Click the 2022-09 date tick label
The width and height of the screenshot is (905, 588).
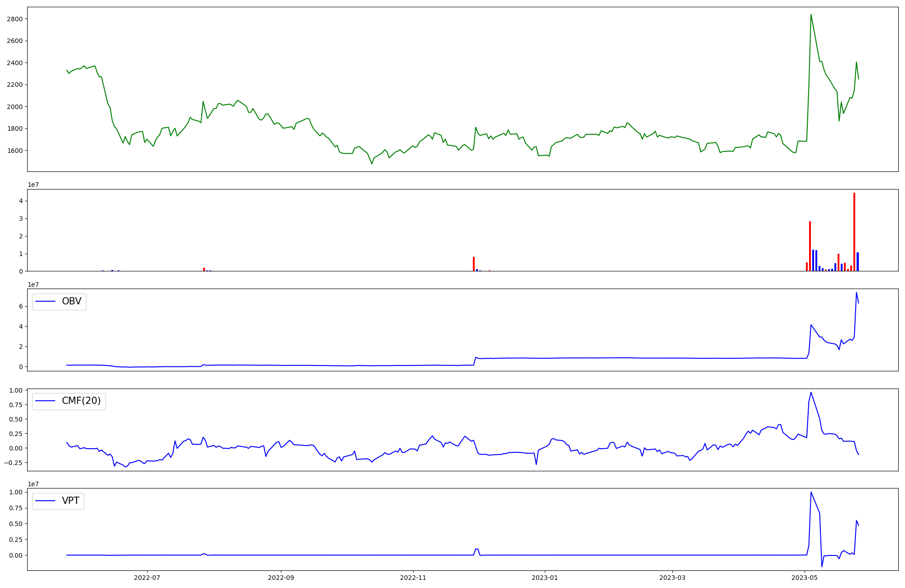click(281, 578)
